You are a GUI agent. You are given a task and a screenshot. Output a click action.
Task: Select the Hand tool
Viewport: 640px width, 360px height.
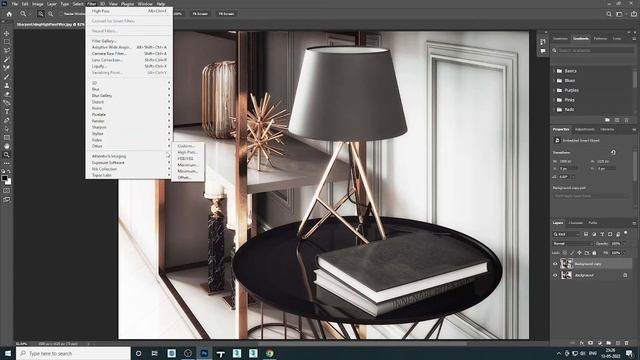[7, 146]
